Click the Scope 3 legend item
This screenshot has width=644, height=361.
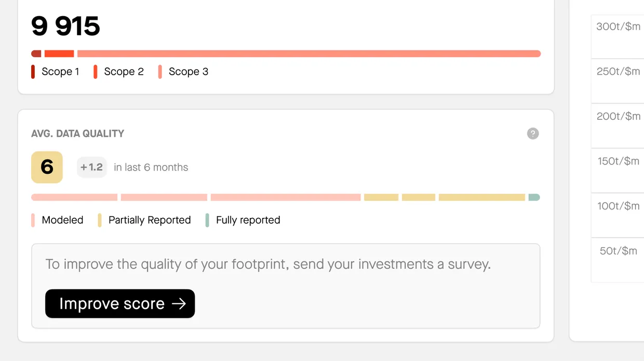pos(183,72)
